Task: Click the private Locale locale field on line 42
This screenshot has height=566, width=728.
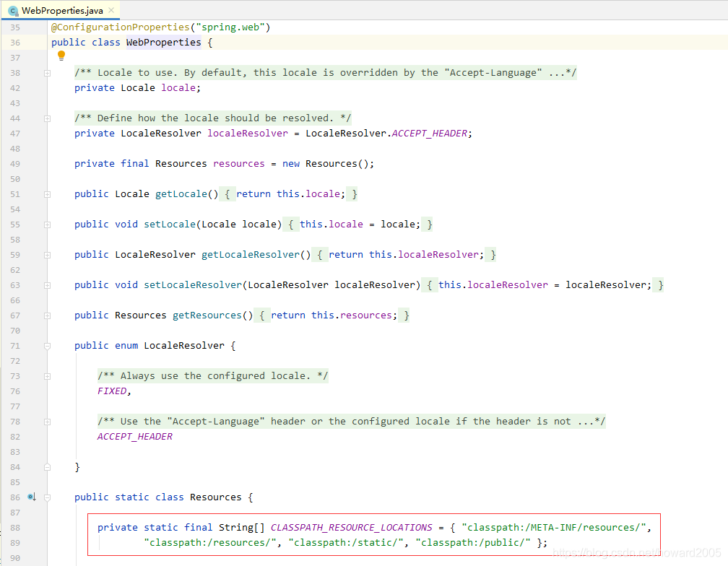Action: (x=137, y=88)
